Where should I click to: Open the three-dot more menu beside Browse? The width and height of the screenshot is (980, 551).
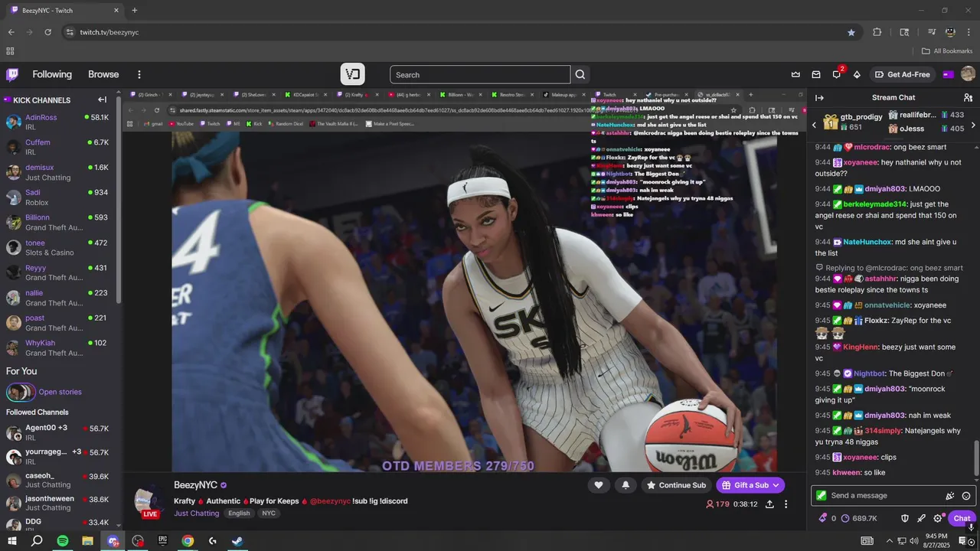[x=139, y=74]
